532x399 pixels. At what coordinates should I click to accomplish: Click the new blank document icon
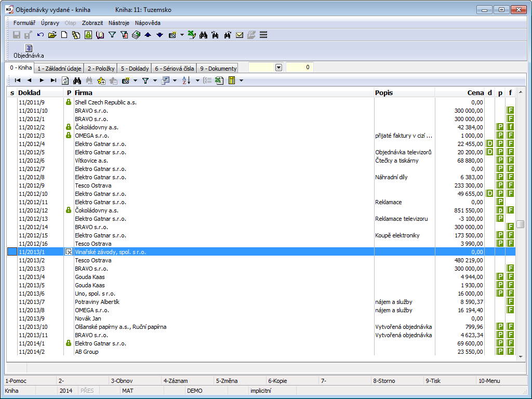[x=64, y=35]
